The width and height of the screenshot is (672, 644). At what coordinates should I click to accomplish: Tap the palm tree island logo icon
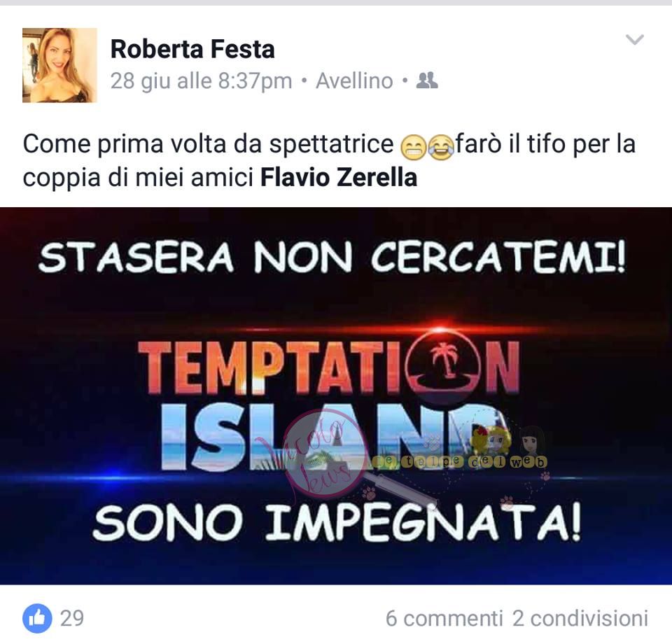444,363
